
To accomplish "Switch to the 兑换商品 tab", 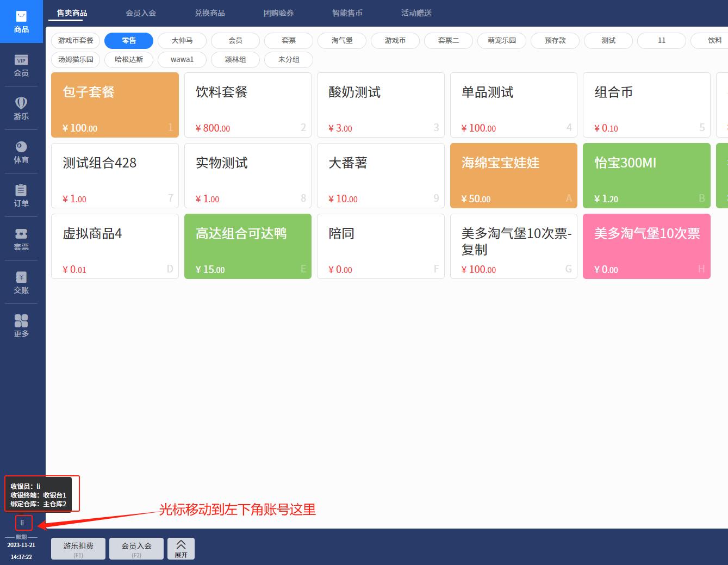I will click(210, 13).
